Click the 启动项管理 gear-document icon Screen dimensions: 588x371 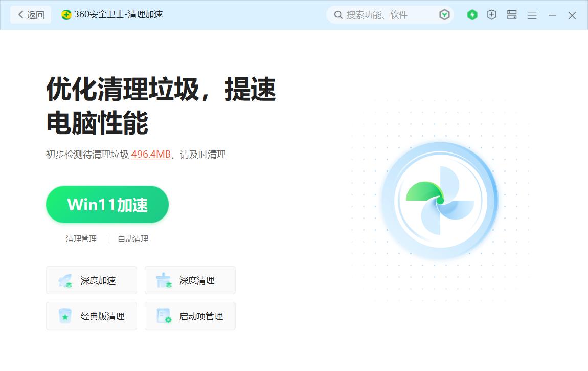(163, 316)
